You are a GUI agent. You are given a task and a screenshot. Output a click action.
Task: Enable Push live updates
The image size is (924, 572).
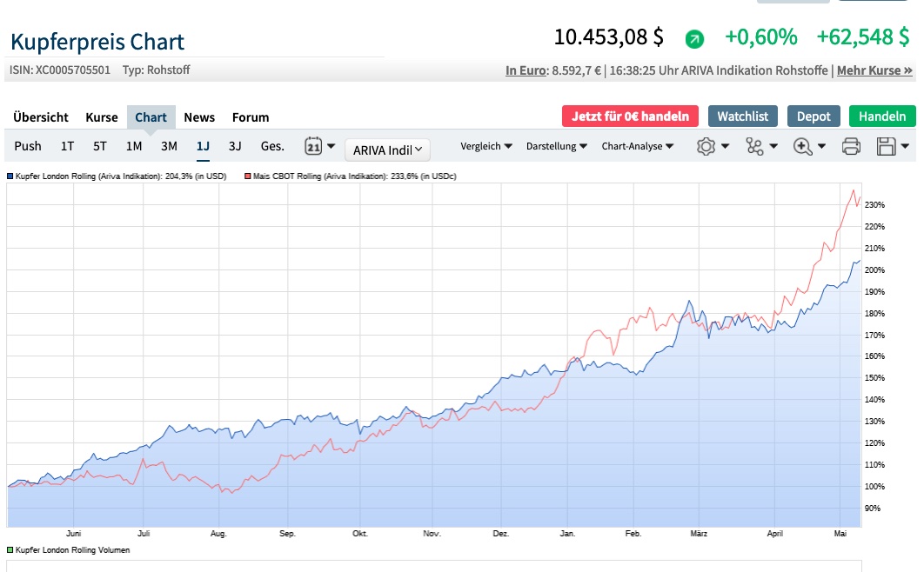tap(28, 146)
